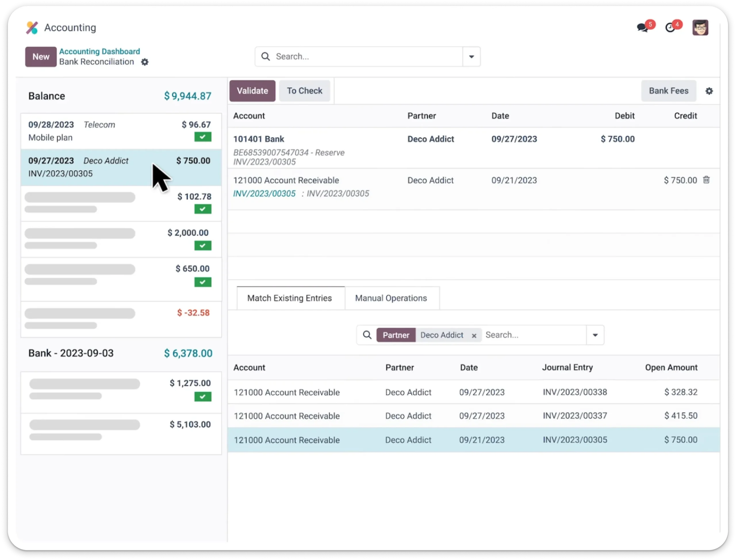
Task: Expand top search options dropdown arrow
Action: [x=471, y=57]
